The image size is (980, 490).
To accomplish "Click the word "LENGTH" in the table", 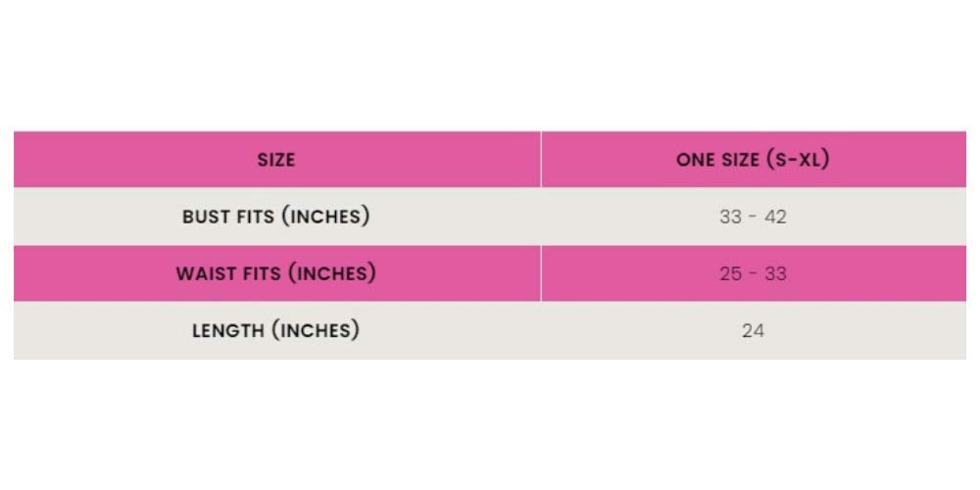I will (x=228, y=330).
